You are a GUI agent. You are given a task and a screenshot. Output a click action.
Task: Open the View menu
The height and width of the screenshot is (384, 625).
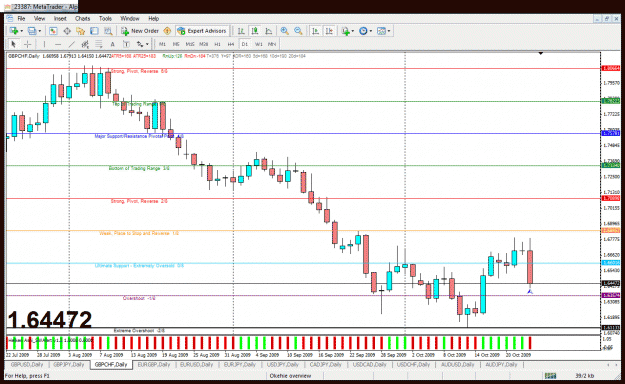pos(39,18)
